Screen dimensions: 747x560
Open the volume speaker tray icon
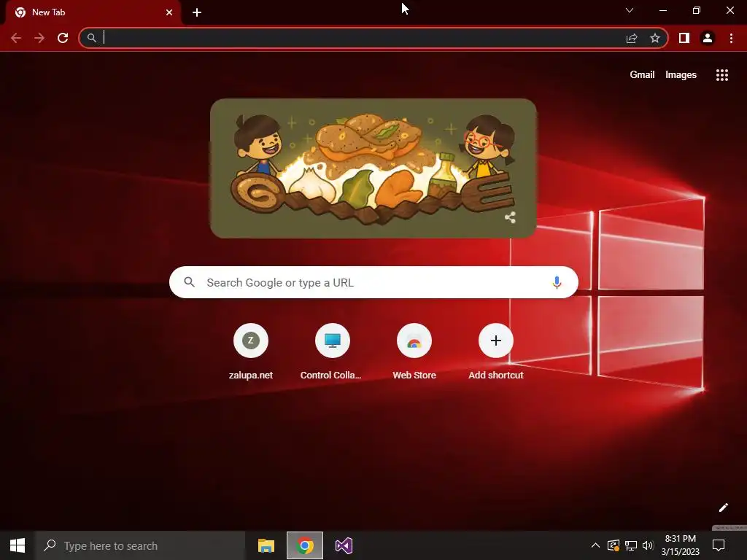(x=648, y=545)
